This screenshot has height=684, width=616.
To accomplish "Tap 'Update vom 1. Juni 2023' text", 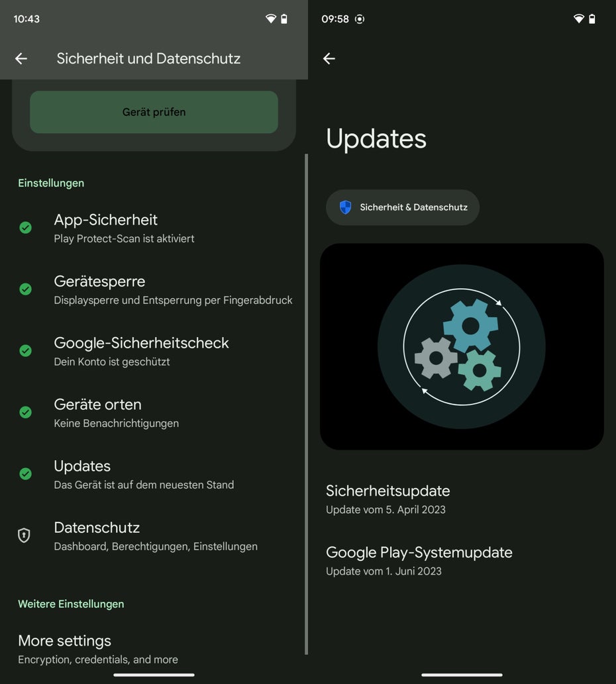I will coord(384,571).
